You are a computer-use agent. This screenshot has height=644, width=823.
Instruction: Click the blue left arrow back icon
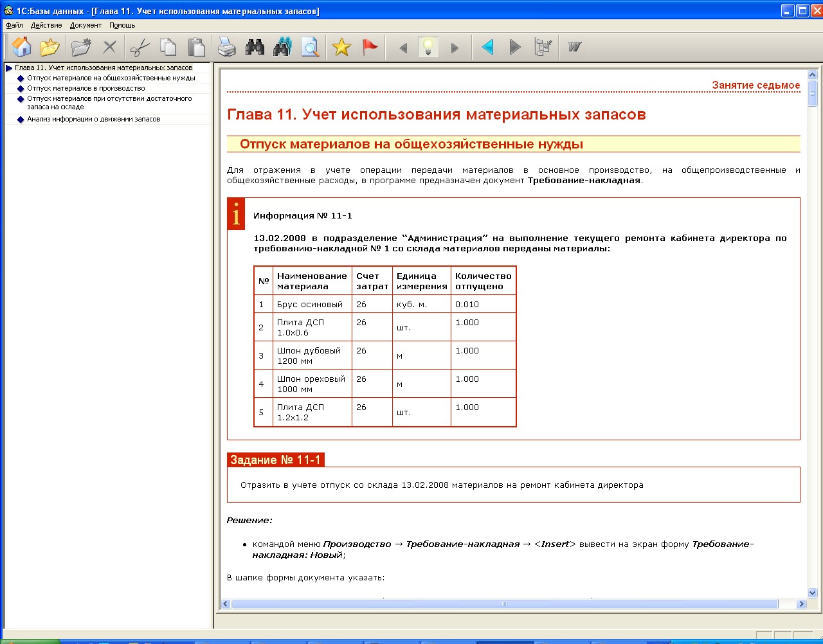pos(487,47)
